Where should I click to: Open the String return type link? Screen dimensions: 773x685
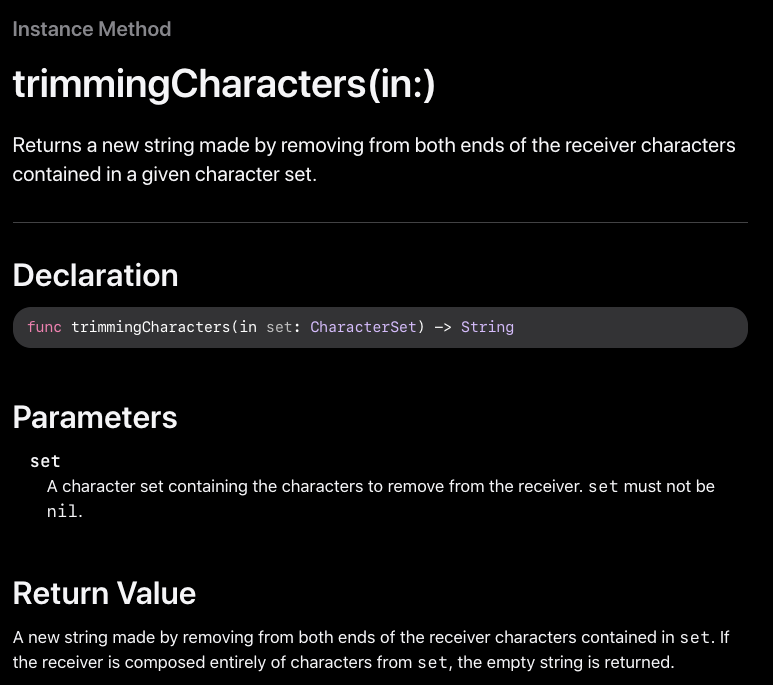point(487,327)
